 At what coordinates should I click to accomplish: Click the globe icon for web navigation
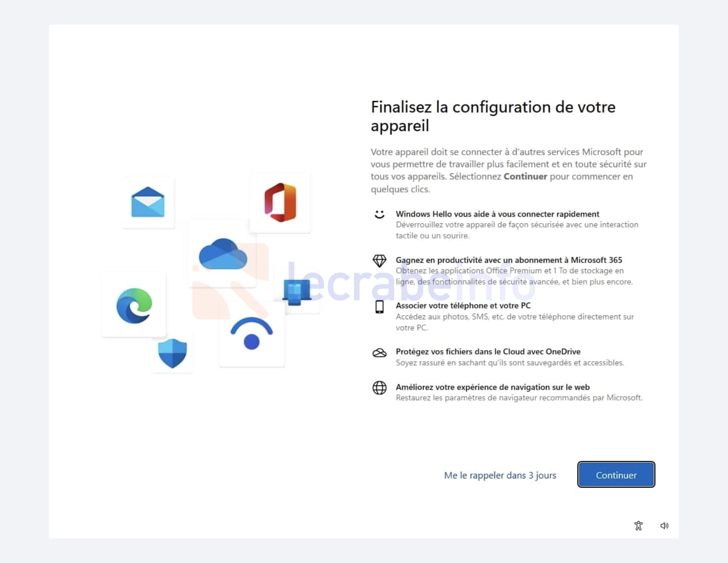coord(379,388)
